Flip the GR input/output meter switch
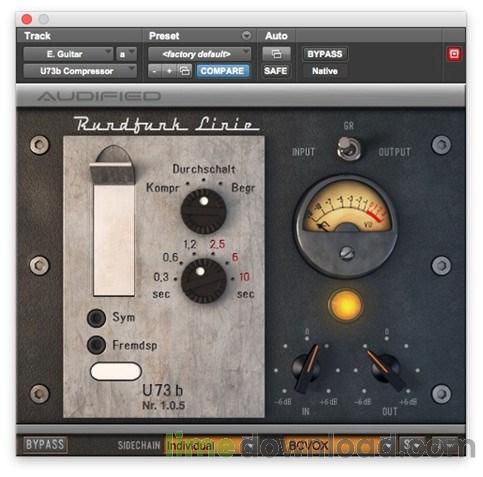The height and width of the screenshot is (477, 483). [x=348, y=149]
